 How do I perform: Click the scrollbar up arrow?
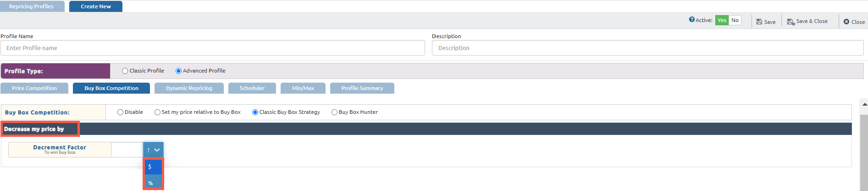(x=864, y=105)
